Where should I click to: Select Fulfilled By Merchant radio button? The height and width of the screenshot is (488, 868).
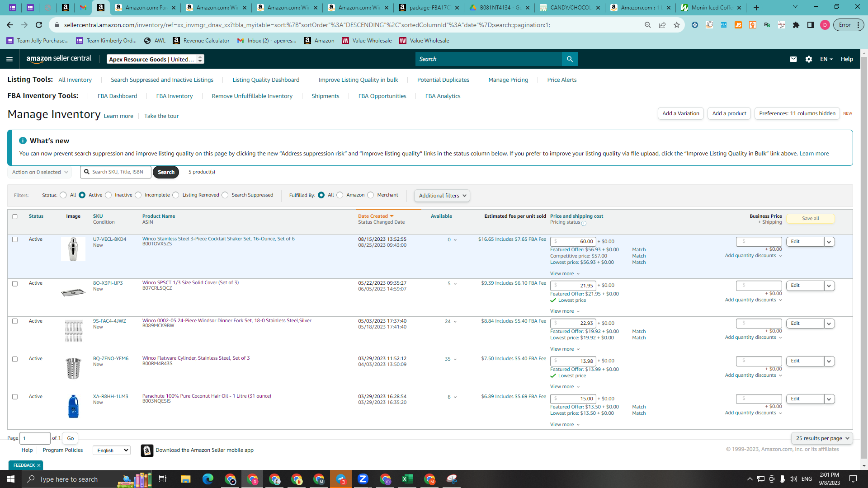pyautogui.click(x=371, y=195)
